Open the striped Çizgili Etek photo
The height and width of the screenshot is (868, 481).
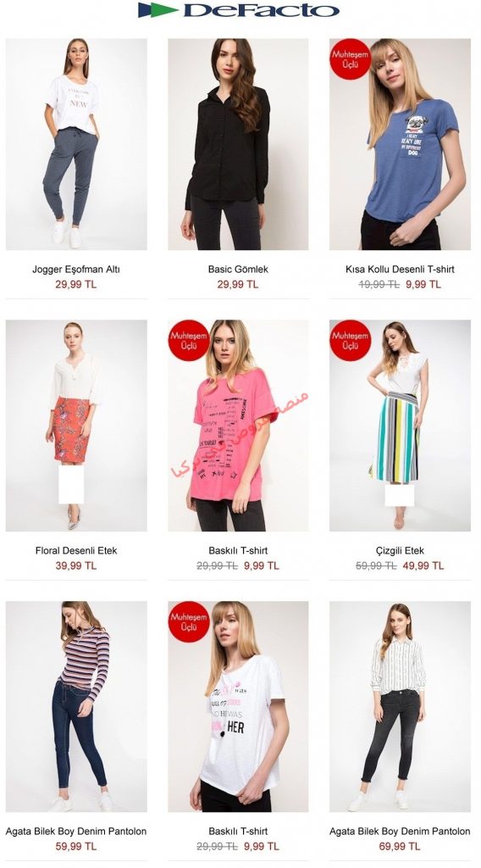[x=400, y=426]
